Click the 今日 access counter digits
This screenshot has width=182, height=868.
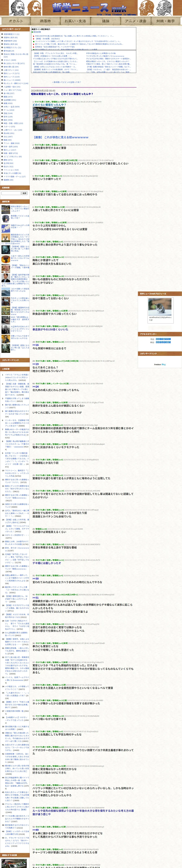pos(163,339)
